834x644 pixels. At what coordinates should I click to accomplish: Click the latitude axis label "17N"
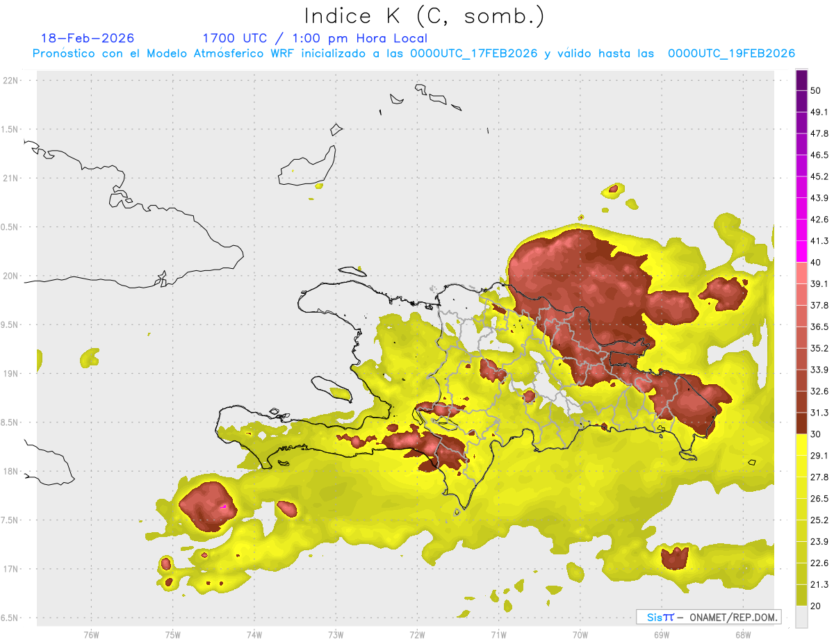click(x=12, y=569)
